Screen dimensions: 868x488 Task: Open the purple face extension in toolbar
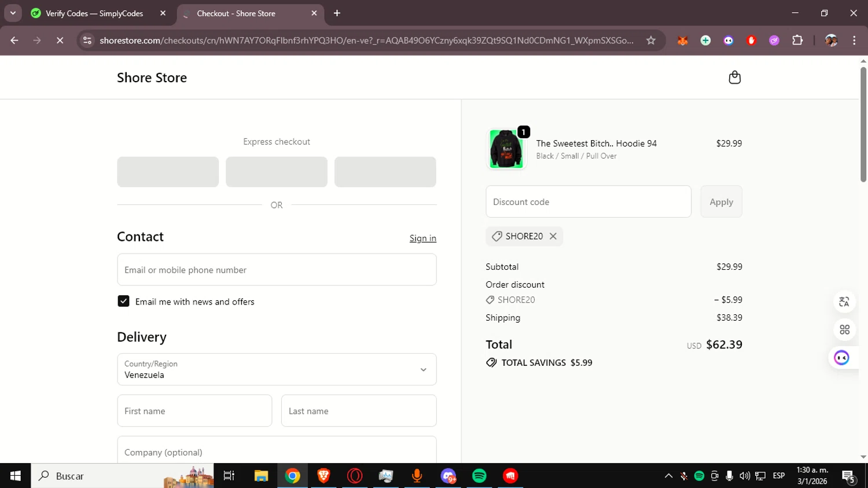(729, 41)
